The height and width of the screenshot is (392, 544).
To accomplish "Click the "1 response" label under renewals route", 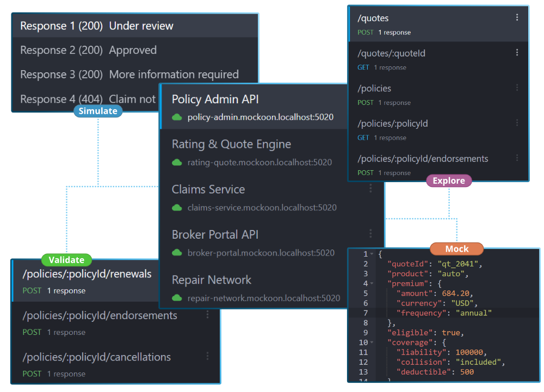I will click(66, 291).
